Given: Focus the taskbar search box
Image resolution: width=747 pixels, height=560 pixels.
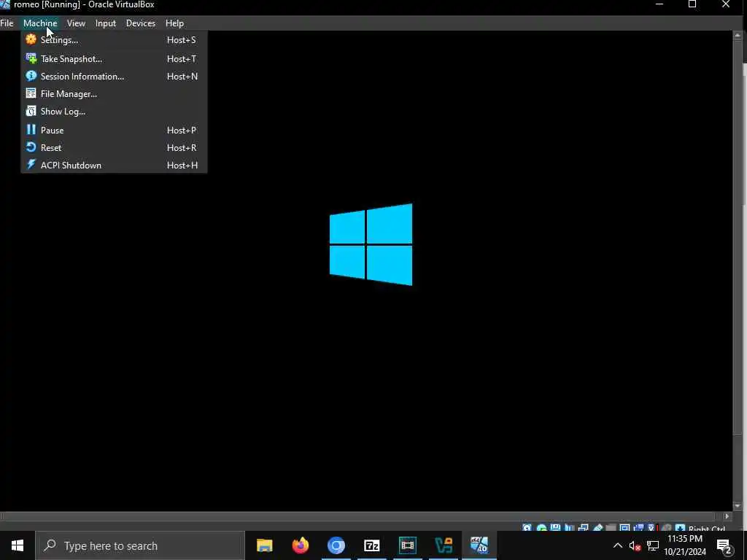Looking at the screenshot, I should click(140, 545).
